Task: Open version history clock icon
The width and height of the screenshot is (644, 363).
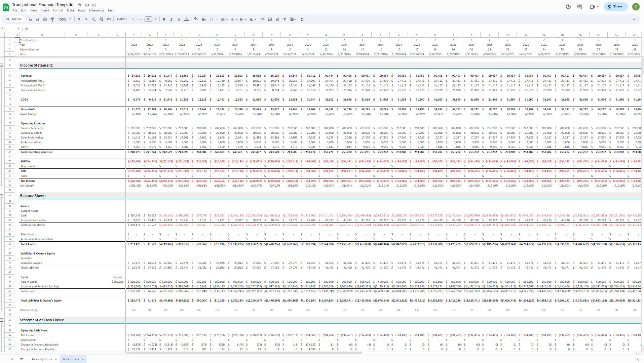Action: tap(568, 7)
